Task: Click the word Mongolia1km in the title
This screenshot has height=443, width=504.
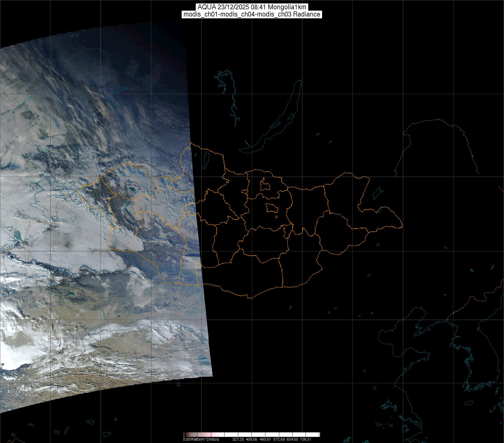Action: point(291,7)
